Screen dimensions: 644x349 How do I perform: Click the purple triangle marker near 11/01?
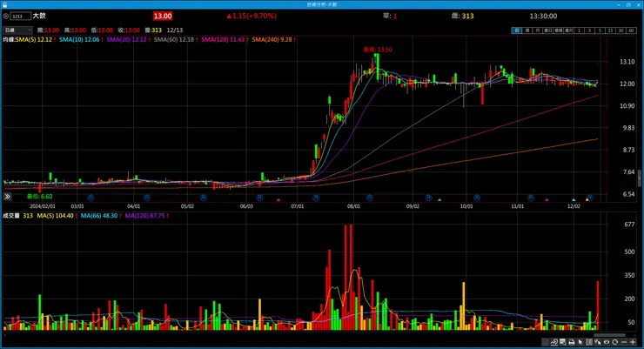547,200
